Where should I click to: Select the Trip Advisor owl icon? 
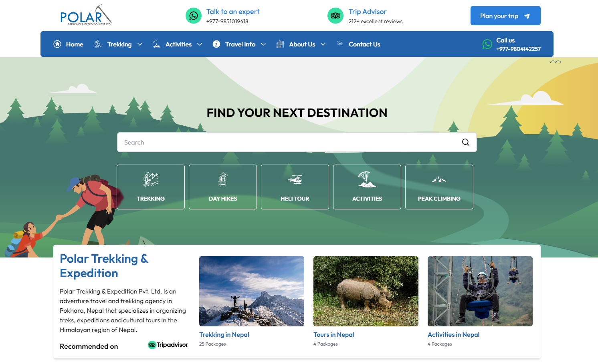335,16
